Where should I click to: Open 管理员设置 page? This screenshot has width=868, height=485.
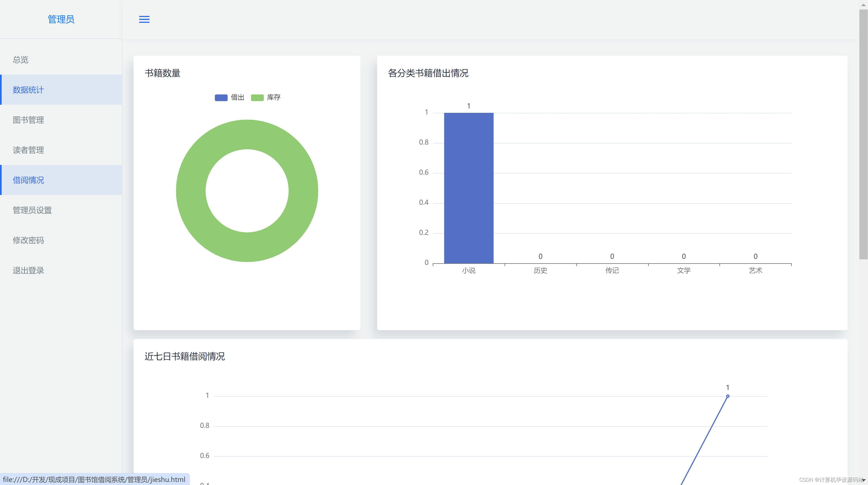pyautogui.click(x=32, y=210)
